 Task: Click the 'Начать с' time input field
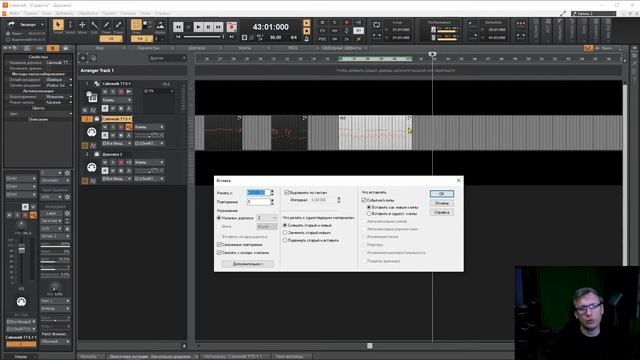coord(258,193)
